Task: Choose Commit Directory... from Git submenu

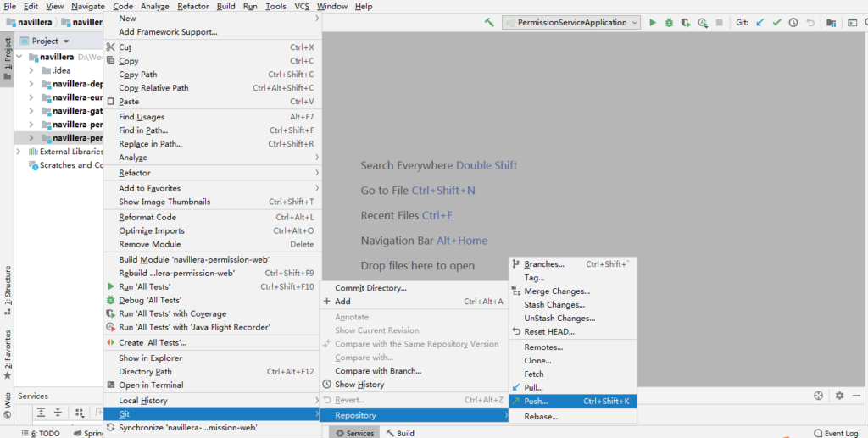Action: tap(370, 288)
